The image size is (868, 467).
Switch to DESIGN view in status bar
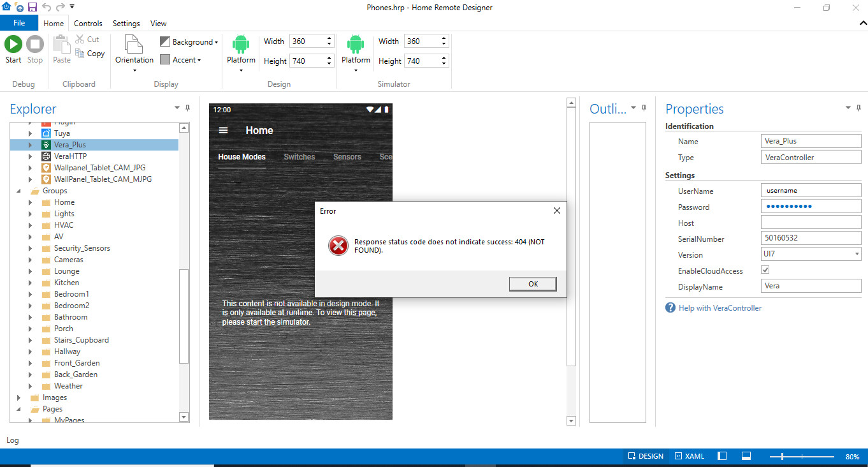pyautogui.click(x=646, y=456)
